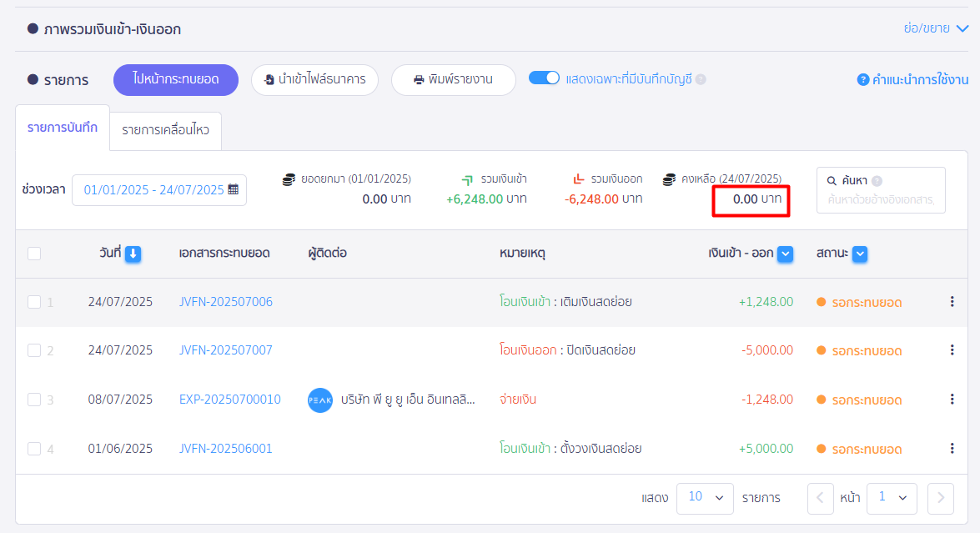Go to next page arrow

[x=941, y=498]
